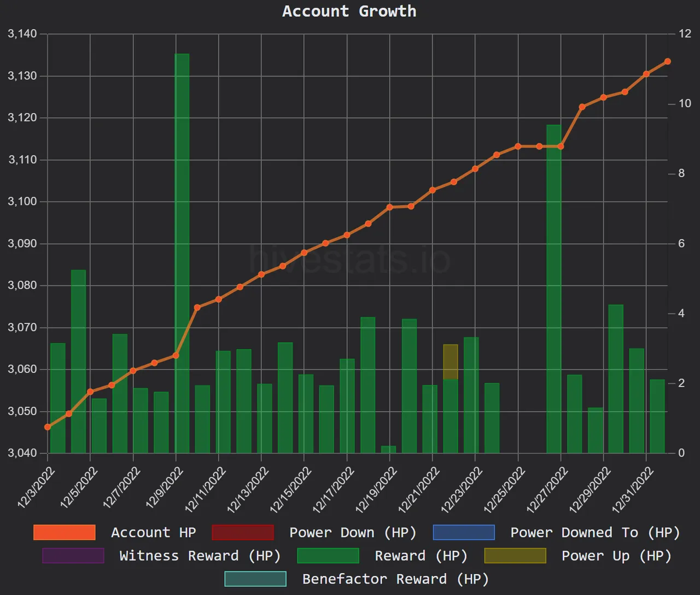This screenshot has width=700, height=595.
Task: Click the '6' right axis value
Action: click(x=681, y=243)
